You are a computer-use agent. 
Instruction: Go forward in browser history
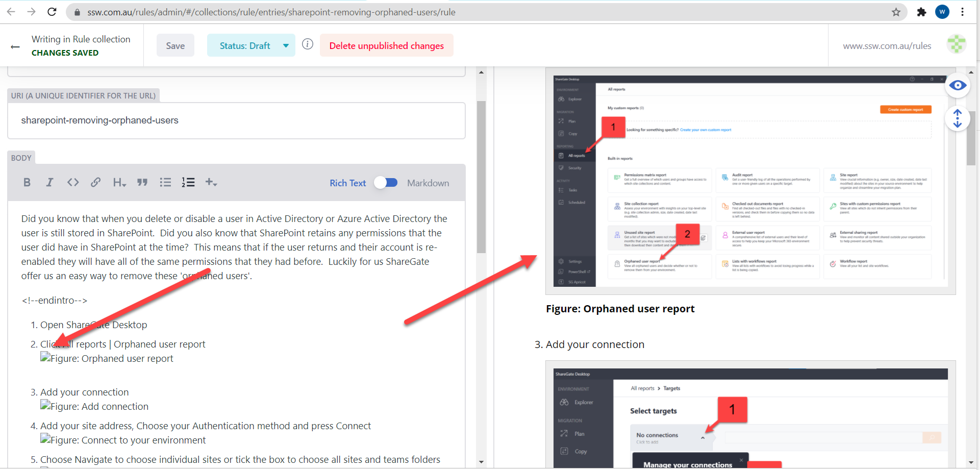31,12
